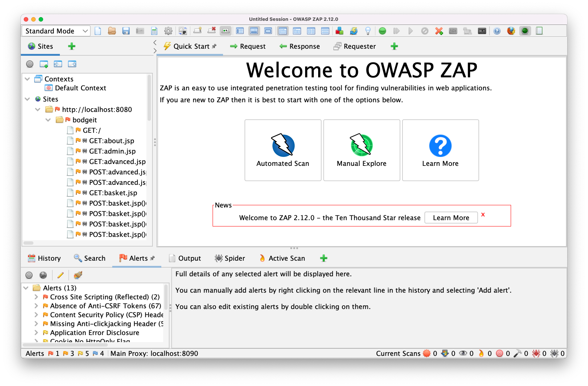Toggle the Hide Unpinned Tabs icon

click(x=211, y=31)
